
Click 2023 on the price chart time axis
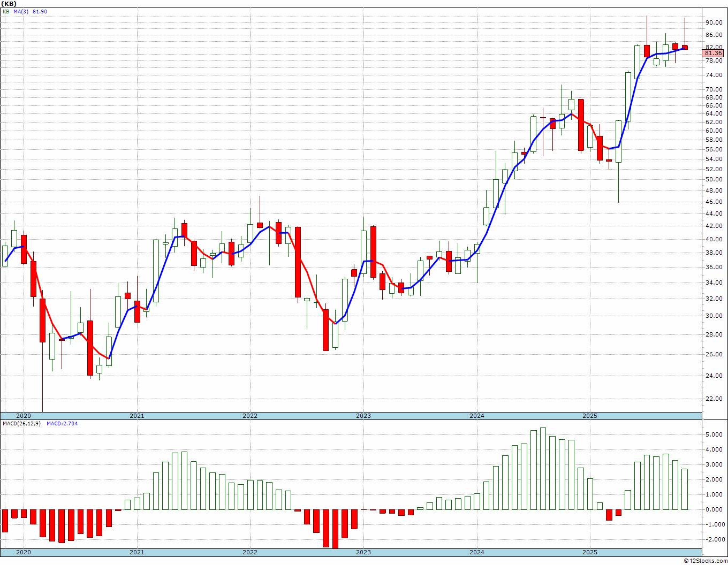[x=363, y=416]
